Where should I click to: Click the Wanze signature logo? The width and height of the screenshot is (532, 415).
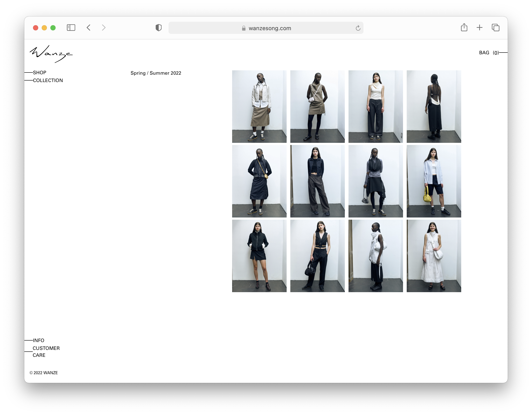tap(51, 54)
